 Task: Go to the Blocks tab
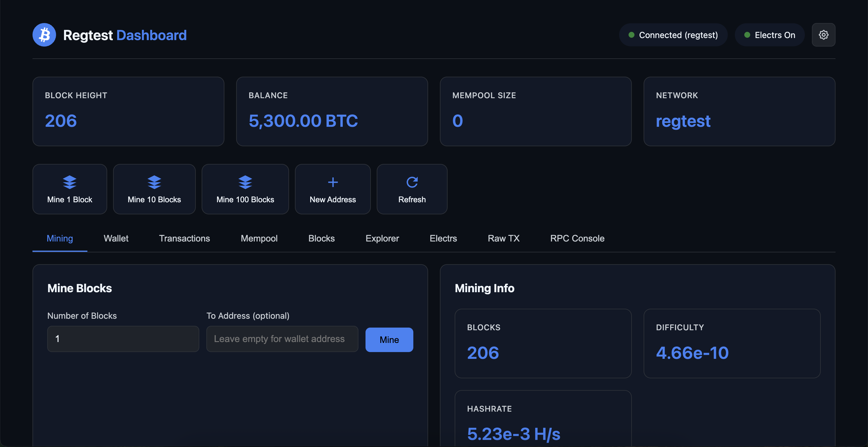(321, 238)
